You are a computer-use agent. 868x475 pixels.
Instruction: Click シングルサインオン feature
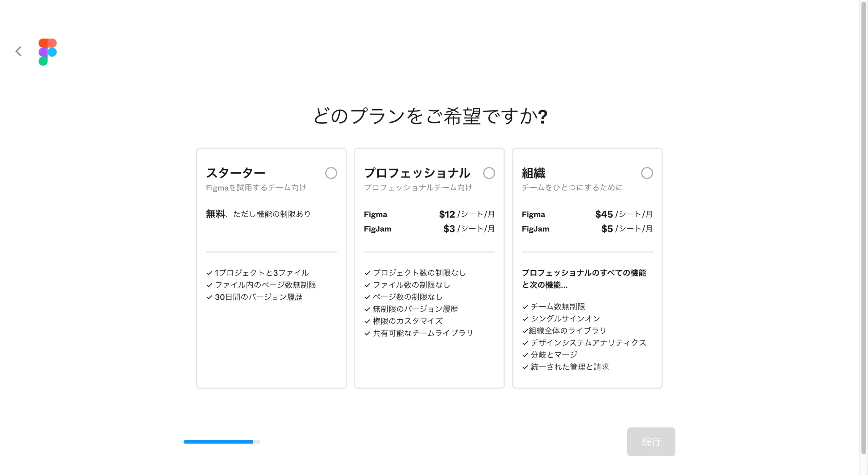[566, 319]
